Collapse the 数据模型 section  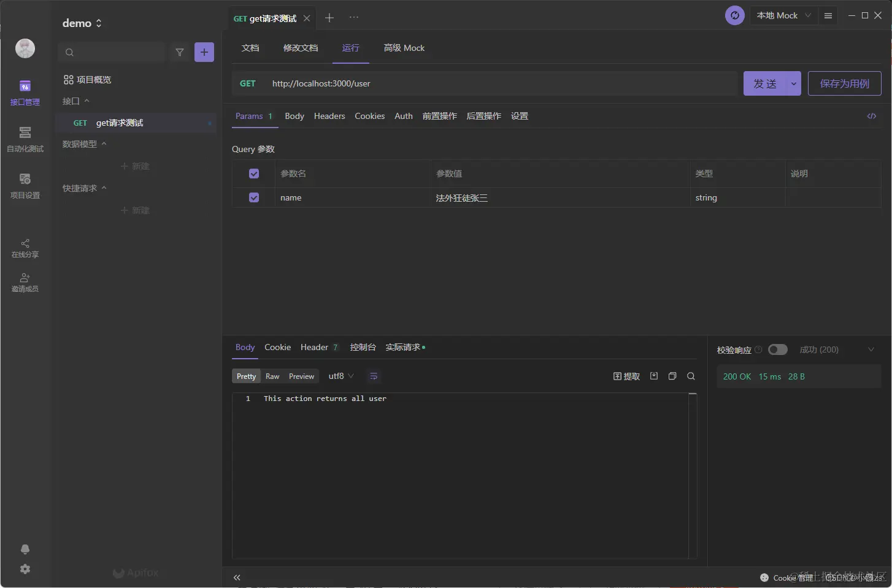coord(85,144)
